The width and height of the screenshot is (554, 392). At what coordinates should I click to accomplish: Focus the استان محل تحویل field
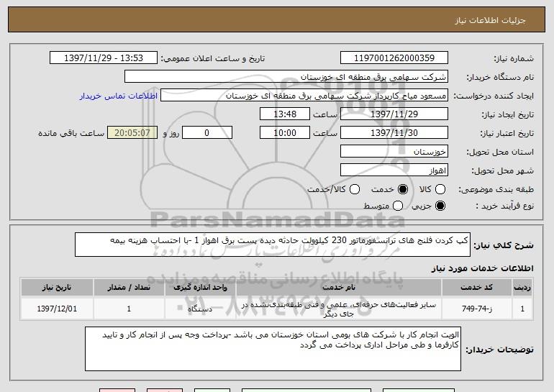[393, 152]
